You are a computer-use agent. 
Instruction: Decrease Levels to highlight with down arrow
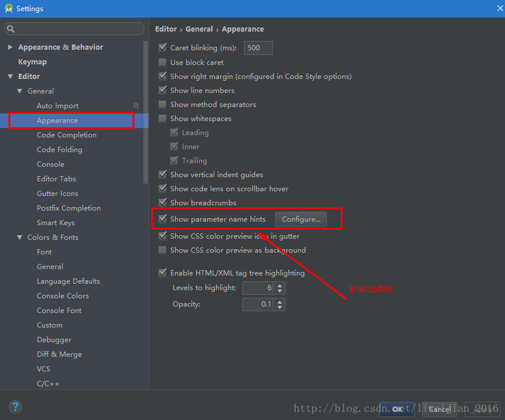click(x=280, y=291)
